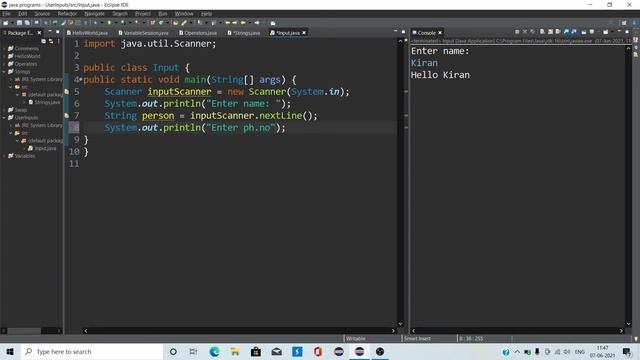Click the Search pencil icon in toolbar
This screenshot has height=360, width=640.
(184, 23)
